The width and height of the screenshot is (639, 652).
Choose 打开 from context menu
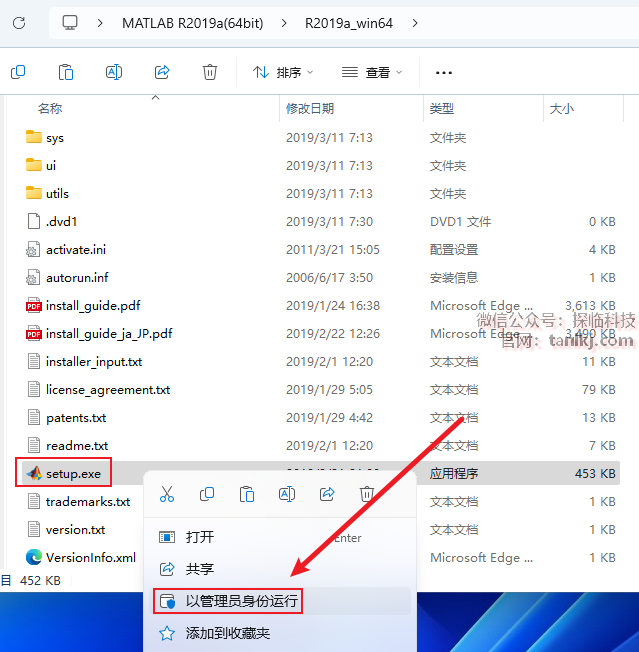[280, 537]
